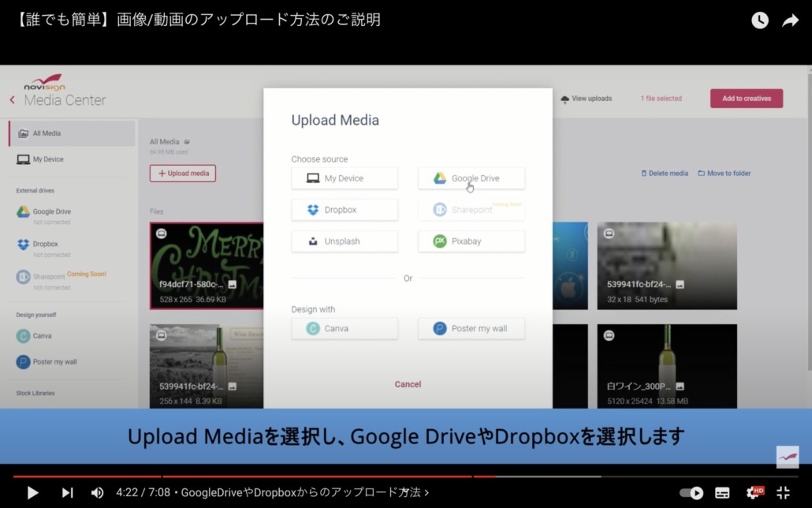Open the video title link
This screenshot has height=508, width=812.
point(197,20)
